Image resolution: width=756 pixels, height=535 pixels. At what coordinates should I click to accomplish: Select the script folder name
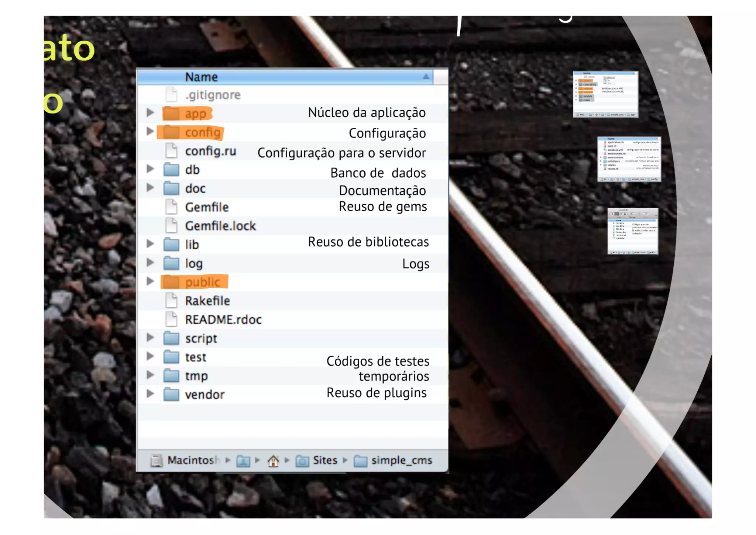201,339
